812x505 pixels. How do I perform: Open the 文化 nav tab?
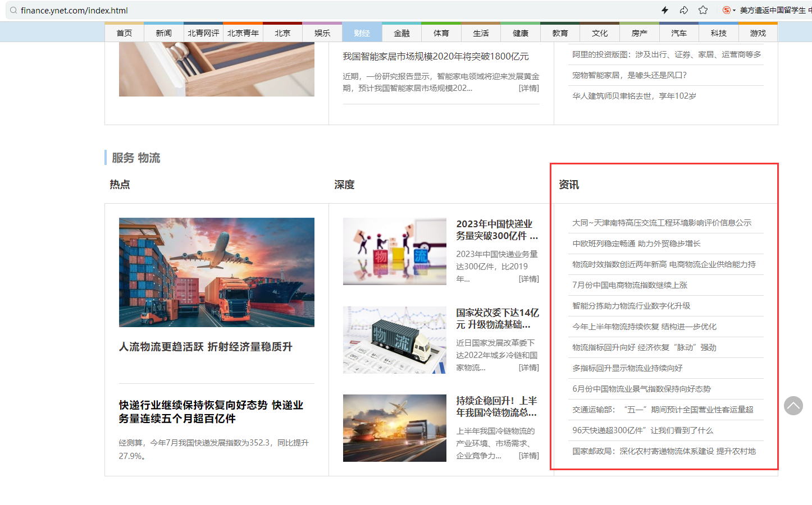[x=600, y=33]
